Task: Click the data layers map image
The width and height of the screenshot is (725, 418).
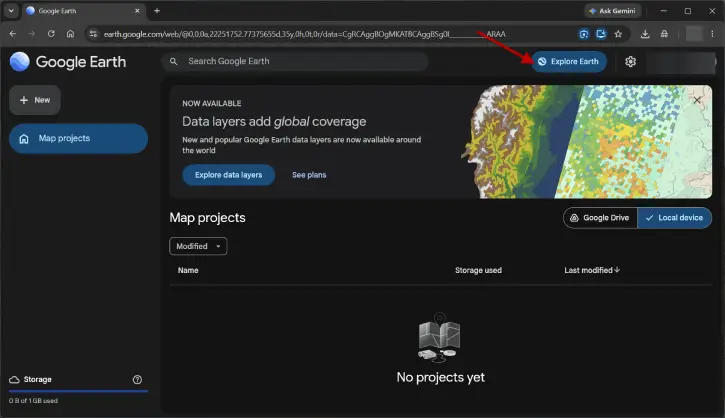Action: tap(586, 141)
